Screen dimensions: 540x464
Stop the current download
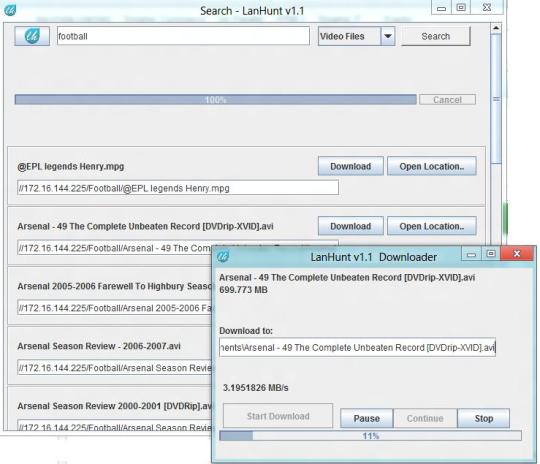pos(484,418)
